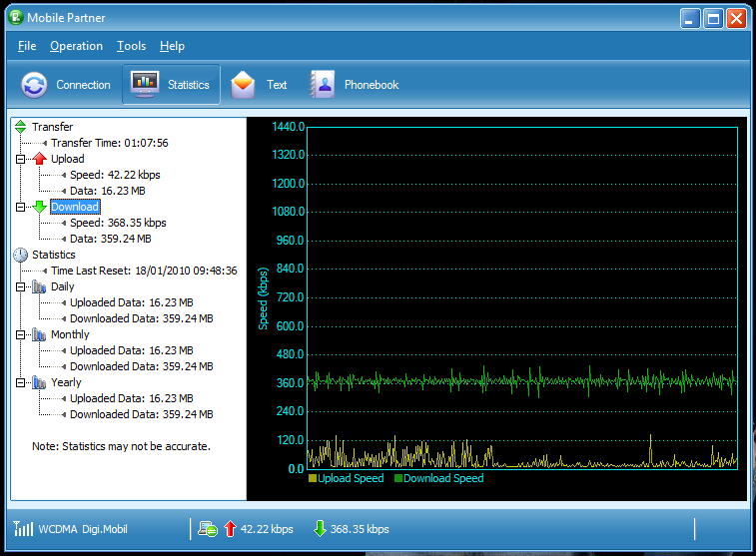Click the green Download Speed legend swatch

pos(398,478)
